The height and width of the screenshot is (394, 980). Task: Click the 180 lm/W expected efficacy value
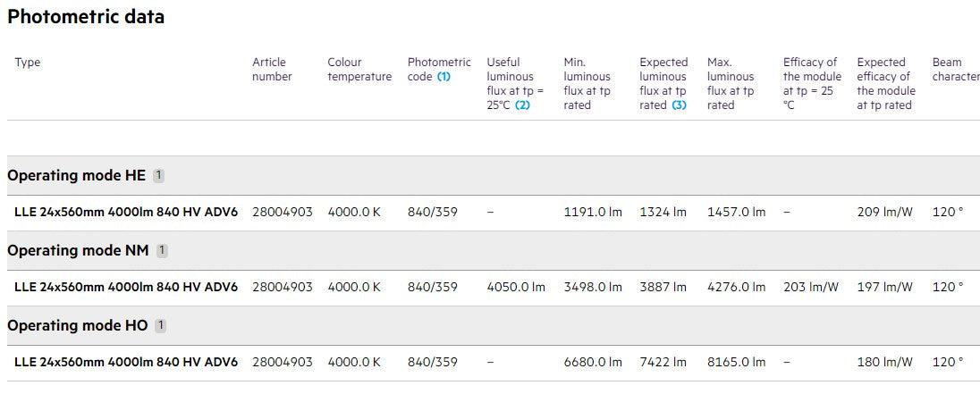point(885,362)
